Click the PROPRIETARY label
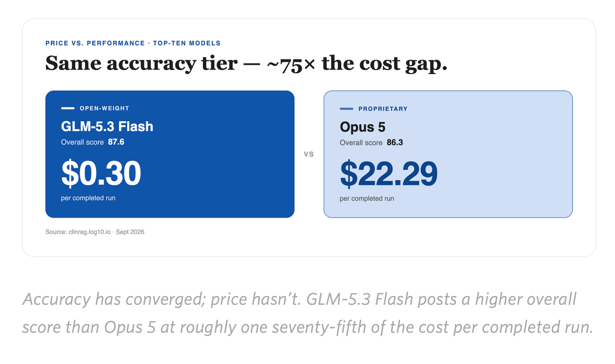 [x=383, y=109]
